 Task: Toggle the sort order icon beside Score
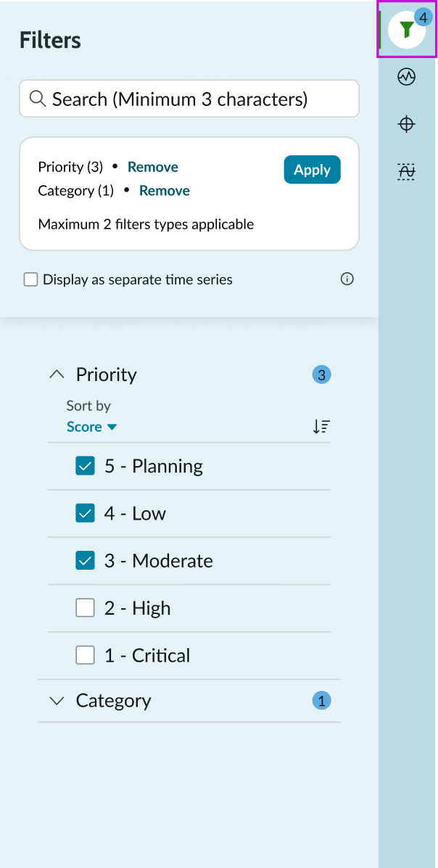pyautogui.click(x=321, y=427)
